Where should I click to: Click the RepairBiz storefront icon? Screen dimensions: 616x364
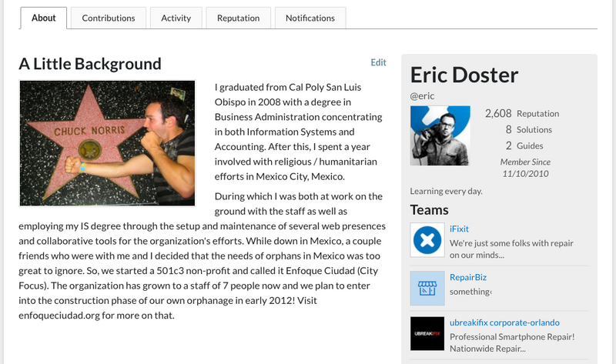[427, 288]
